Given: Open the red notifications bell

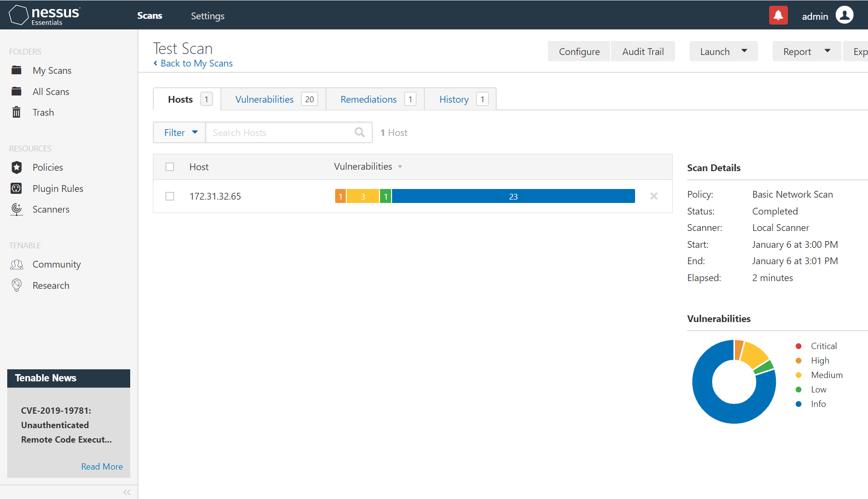Looking at the screenshot, I should point(778,15).
